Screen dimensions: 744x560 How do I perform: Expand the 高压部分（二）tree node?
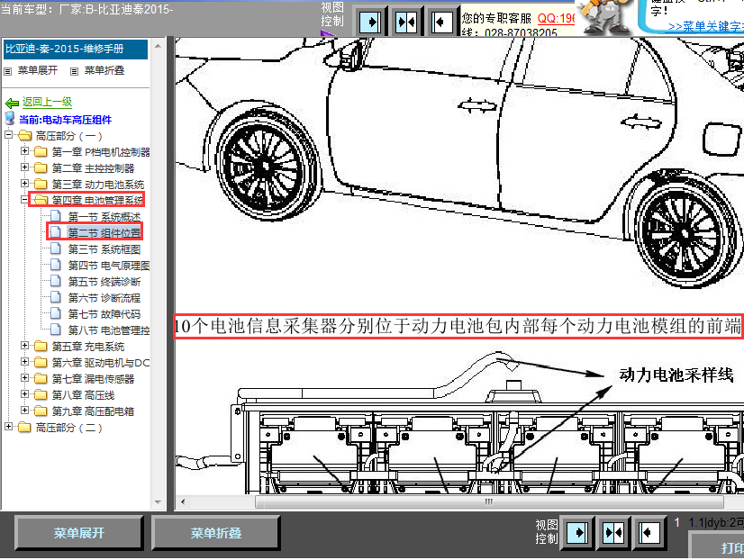(x=8, y=426)
